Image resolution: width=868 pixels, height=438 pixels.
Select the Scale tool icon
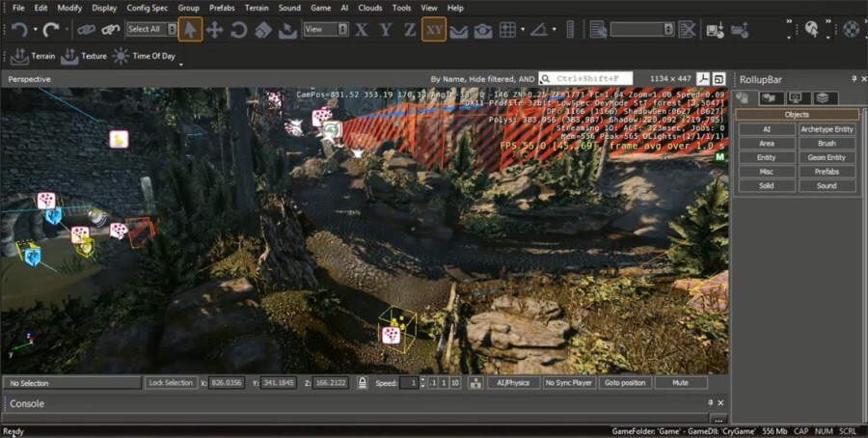263,30
